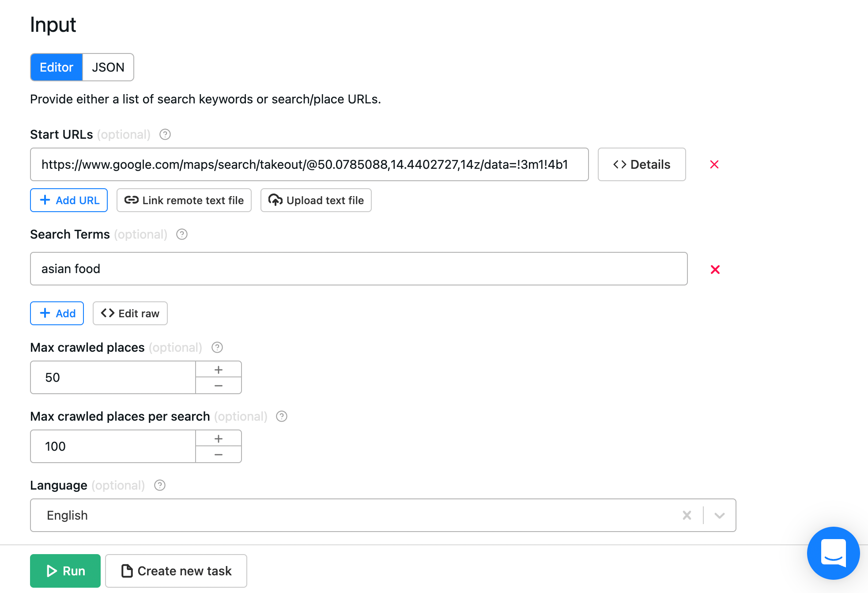
Task: Edit search terms as raw
Action: [130, 313]
